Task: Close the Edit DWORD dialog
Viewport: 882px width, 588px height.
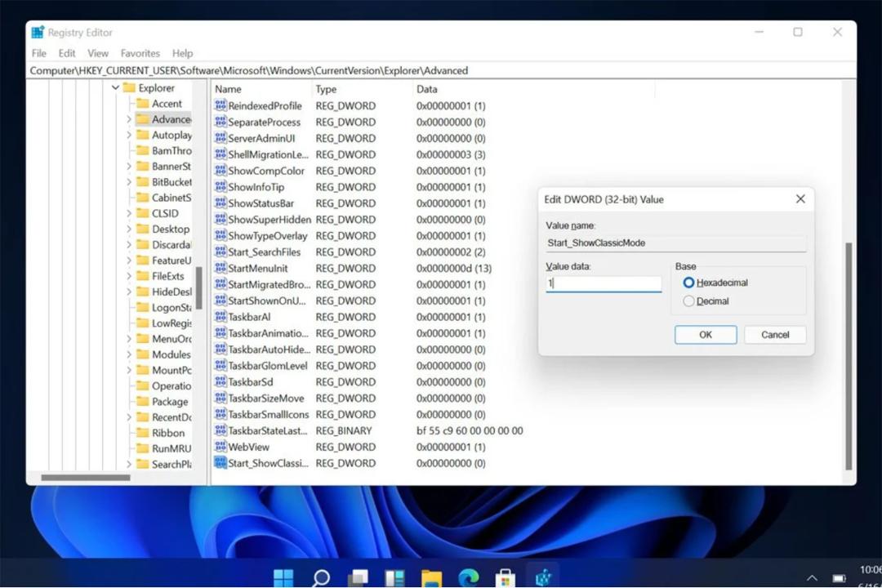Action: pyautogui.click(x=800, y=199)
